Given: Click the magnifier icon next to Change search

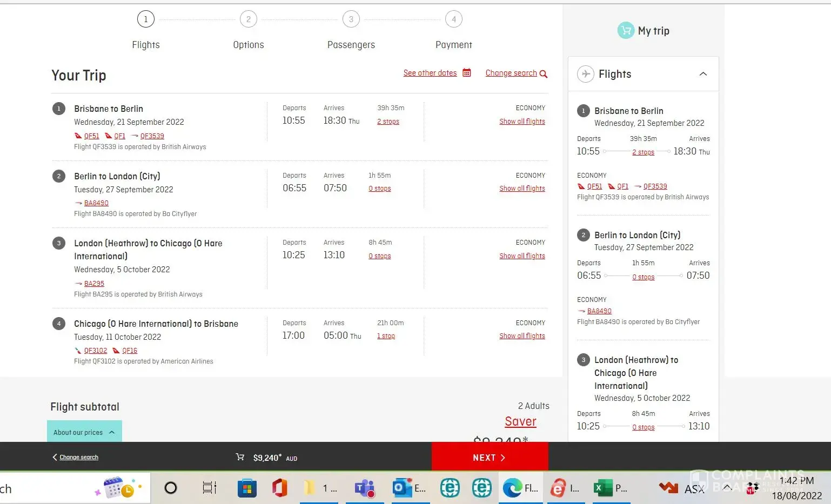Looking at the screenshot, I should [544, 74].
